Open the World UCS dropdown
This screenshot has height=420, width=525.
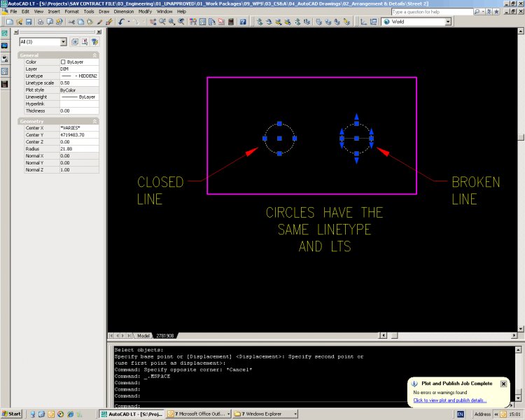(x=448, y=22)
